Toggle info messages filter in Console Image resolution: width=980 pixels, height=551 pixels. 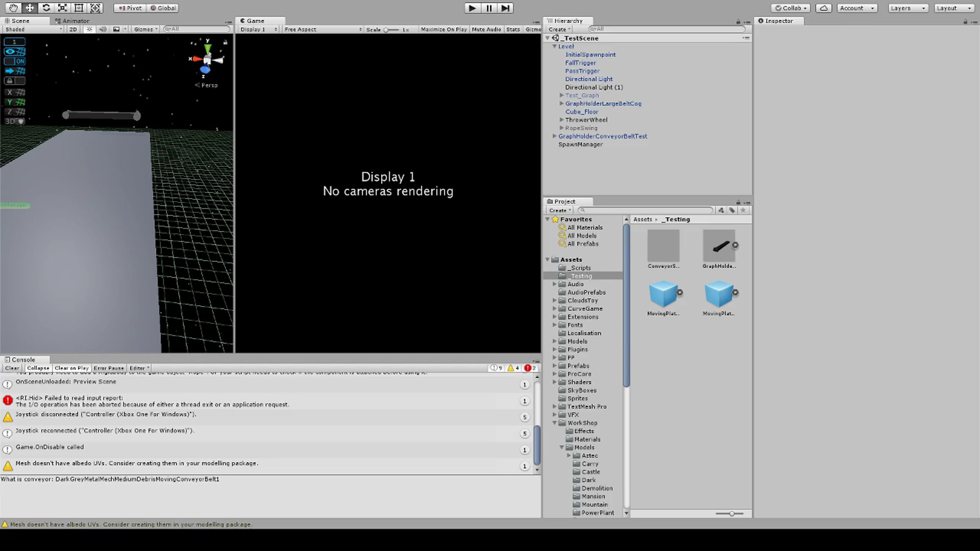[497, 368]
